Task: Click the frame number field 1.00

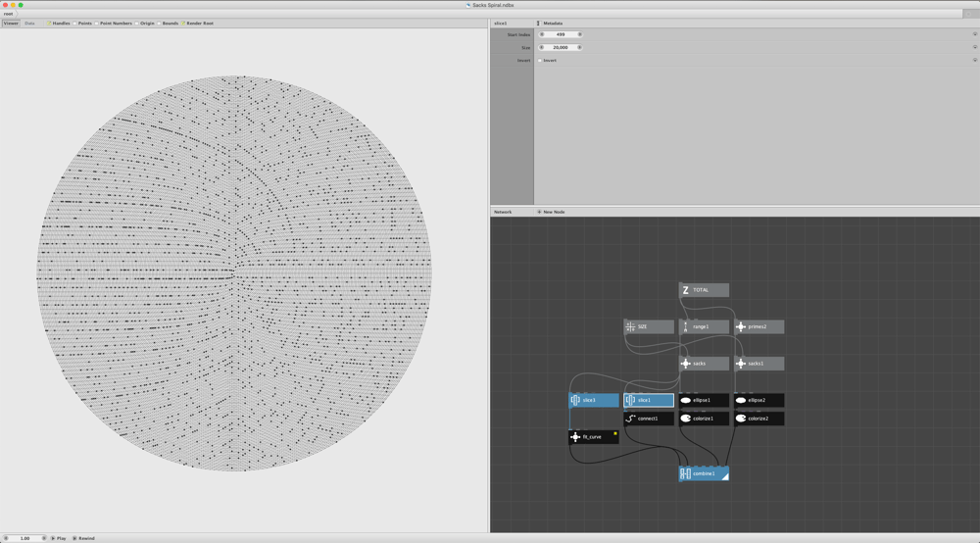Action: click(x=25, y=538)
